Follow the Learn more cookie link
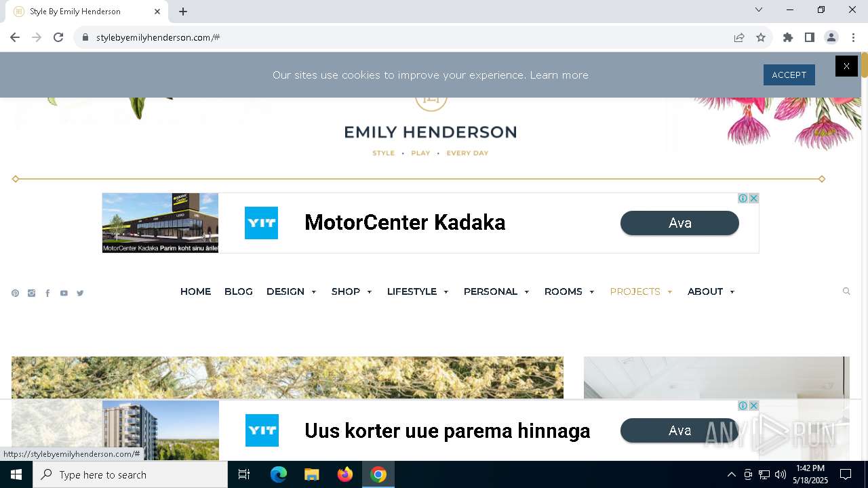The width and height of the screenshot is (868, 488). [559, 75]
